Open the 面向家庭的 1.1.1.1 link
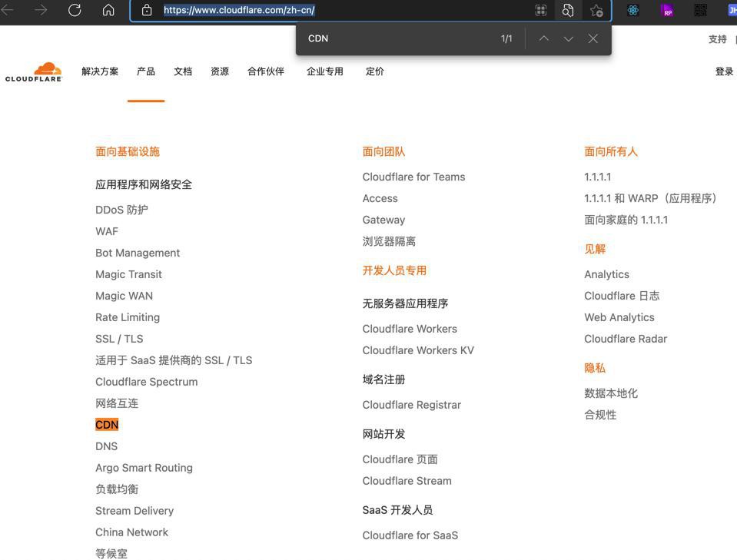The image size is (737, 560). (626, 220)
